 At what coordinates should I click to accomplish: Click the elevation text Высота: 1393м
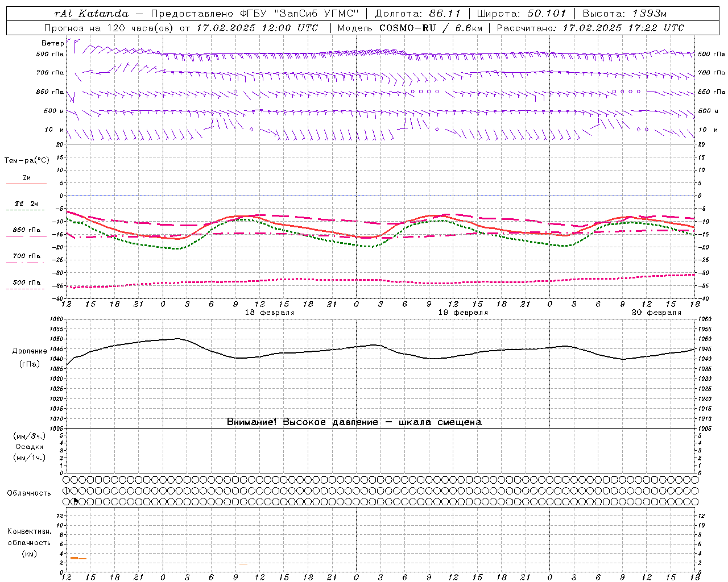tap(624, 14)
